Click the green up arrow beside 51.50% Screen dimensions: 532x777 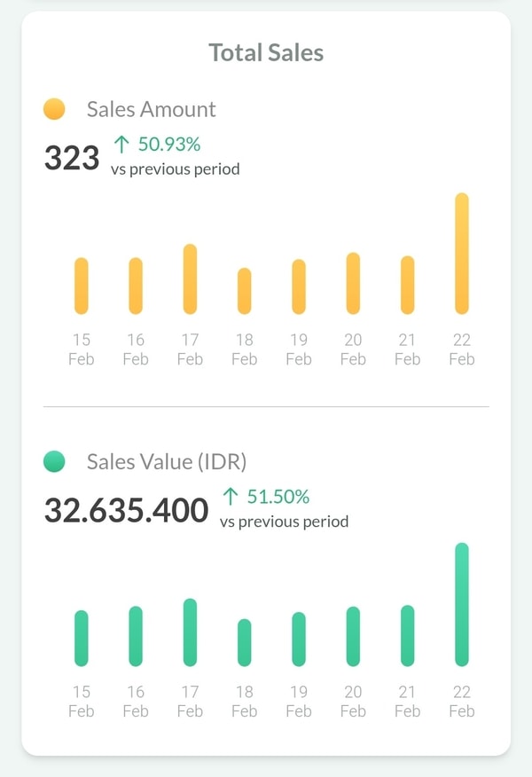point(231,496)
